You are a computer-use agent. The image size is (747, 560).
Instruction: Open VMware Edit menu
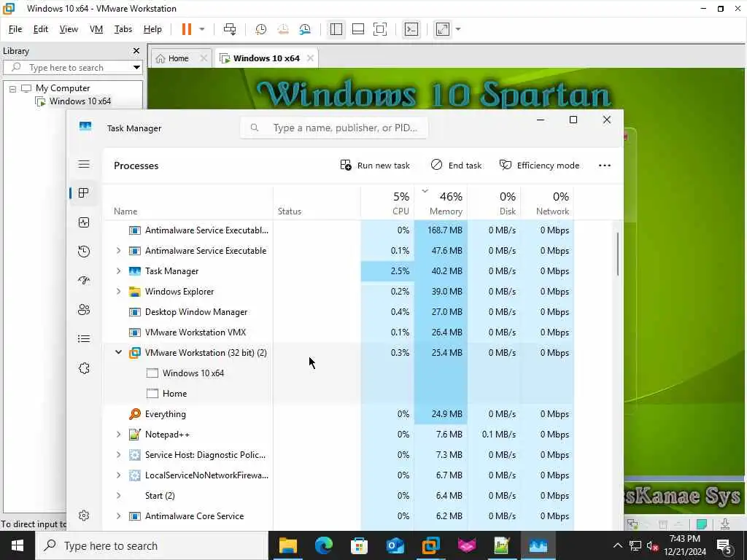pyautogui.click(x=41, y=29)
